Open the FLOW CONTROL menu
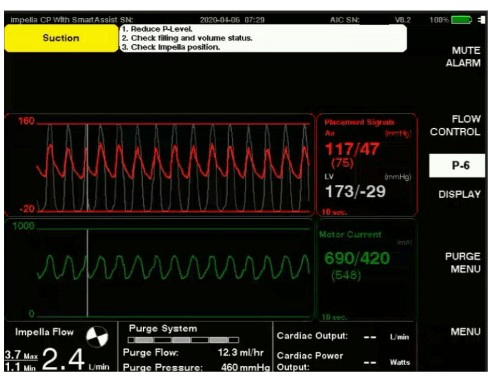 (455, 125)
